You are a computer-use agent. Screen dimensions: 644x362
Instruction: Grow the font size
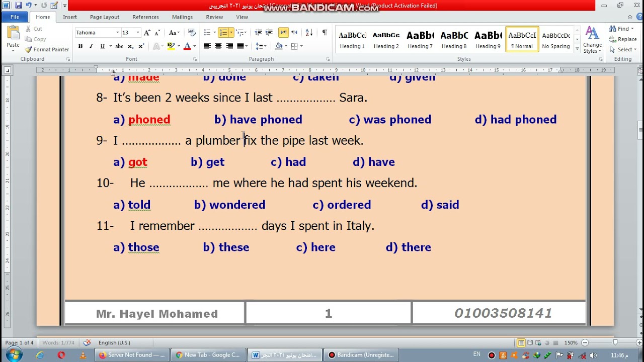coord(147,33)
